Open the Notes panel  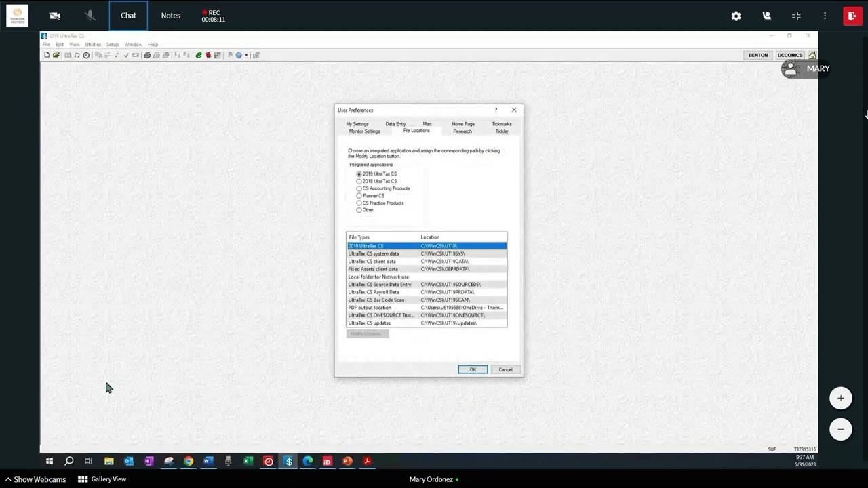click(171, 16)
